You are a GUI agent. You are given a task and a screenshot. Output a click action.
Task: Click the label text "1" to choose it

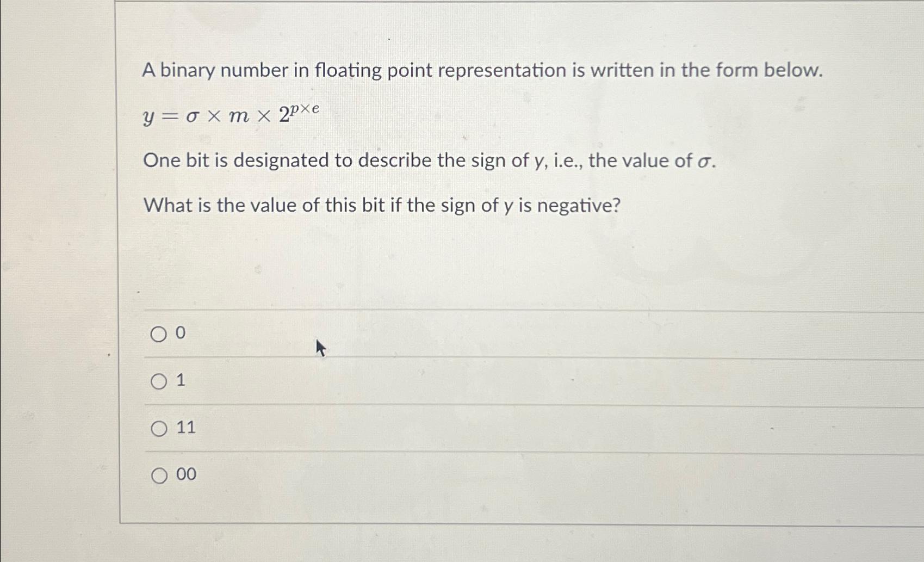[x=180, y=381]
